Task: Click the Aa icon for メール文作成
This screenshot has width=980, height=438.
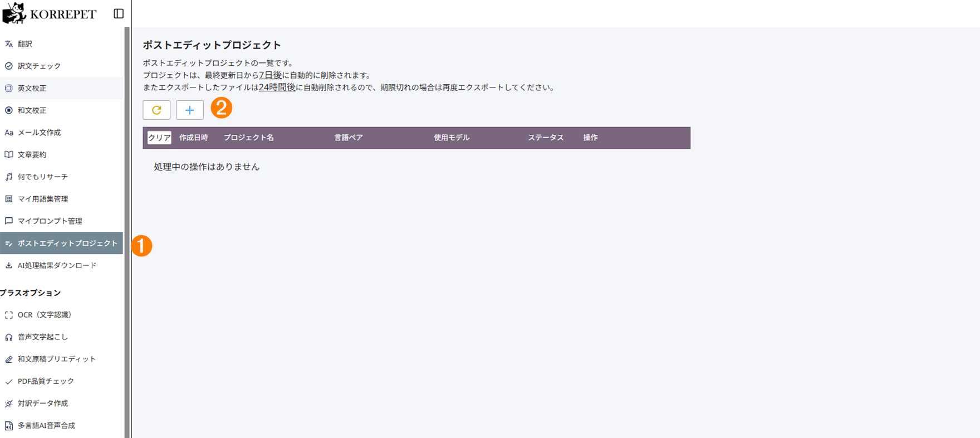Action: click(x=9, y=133)
